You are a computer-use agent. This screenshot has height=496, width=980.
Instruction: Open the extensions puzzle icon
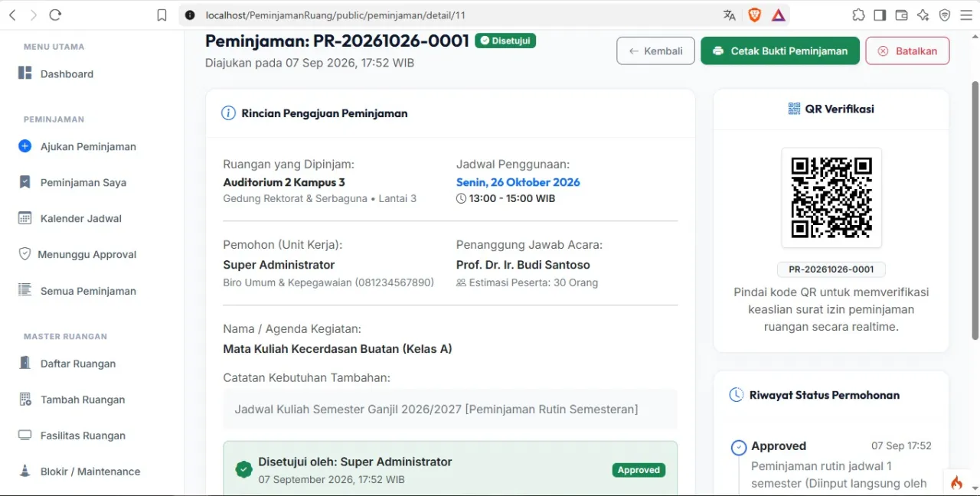click(858, 15)
